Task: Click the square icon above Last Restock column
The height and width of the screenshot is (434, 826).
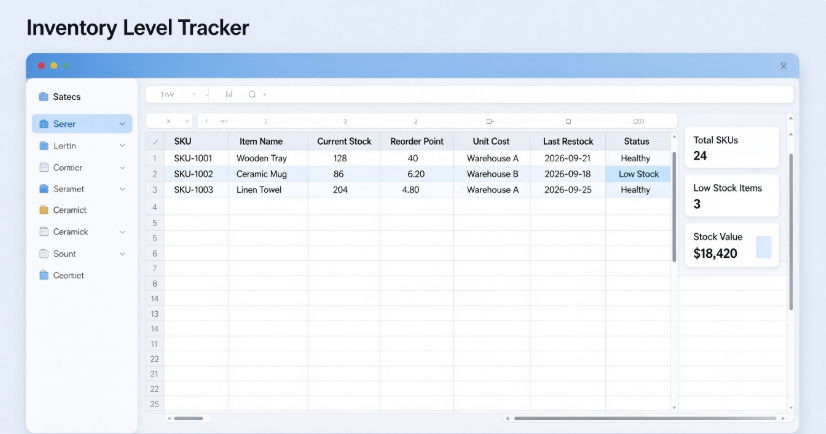Action: click(568, 121)
